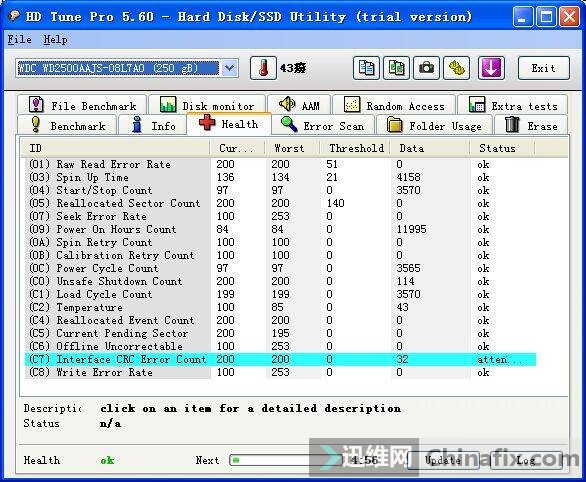This screenshot has height=482, width=586.
Task: Open the Help menu
Action: (x=55, y=39)
